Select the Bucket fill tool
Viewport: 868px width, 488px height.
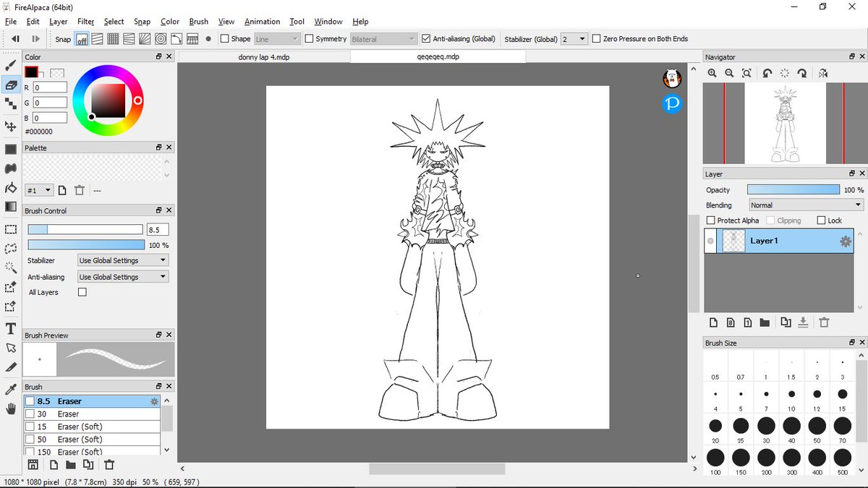pyautogui.click(x=11, y=188)
